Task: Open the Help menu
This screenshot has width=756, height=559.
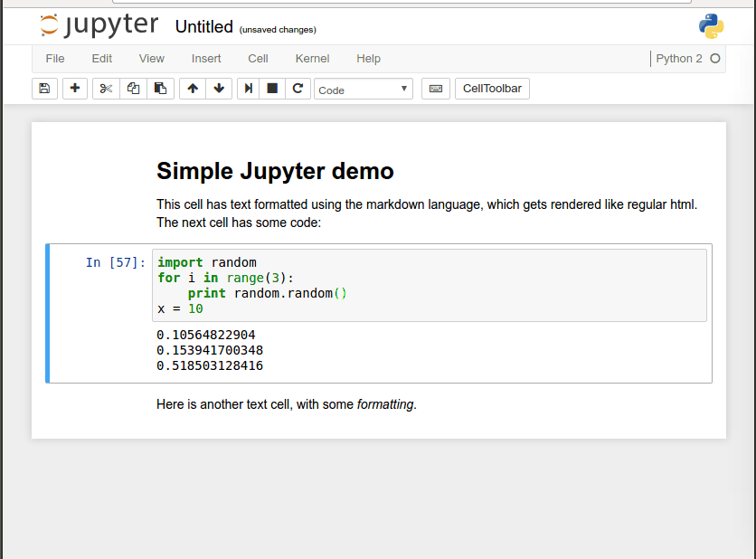Action: [x=368, y=59]
